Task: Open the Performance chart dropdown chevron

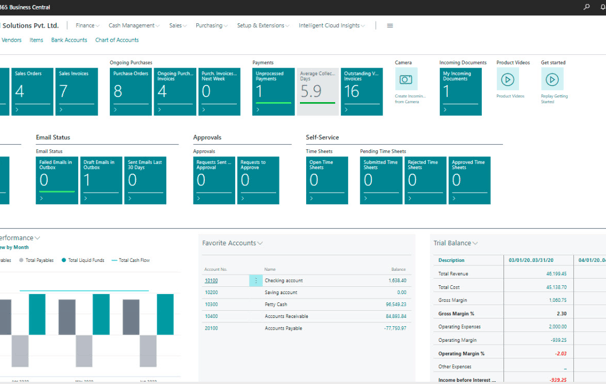Action: coord(37,238)
